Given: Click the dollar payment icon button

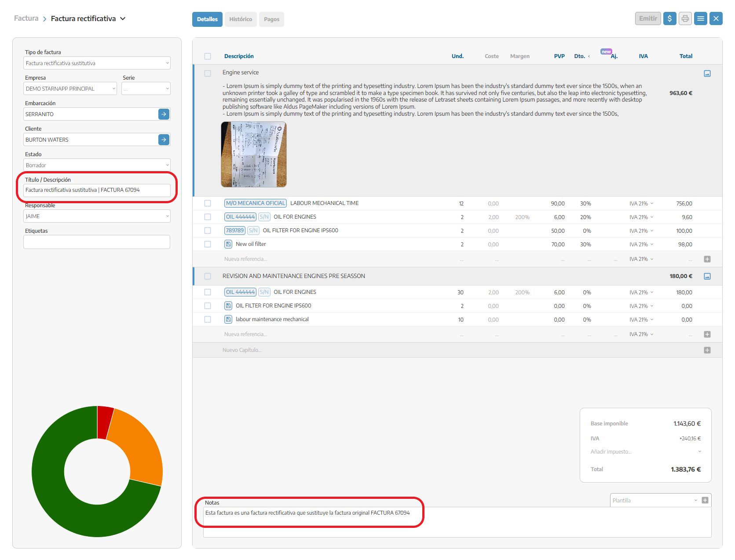Looking at the screenshot, I should pyautogui.click(x=669, y=18).
